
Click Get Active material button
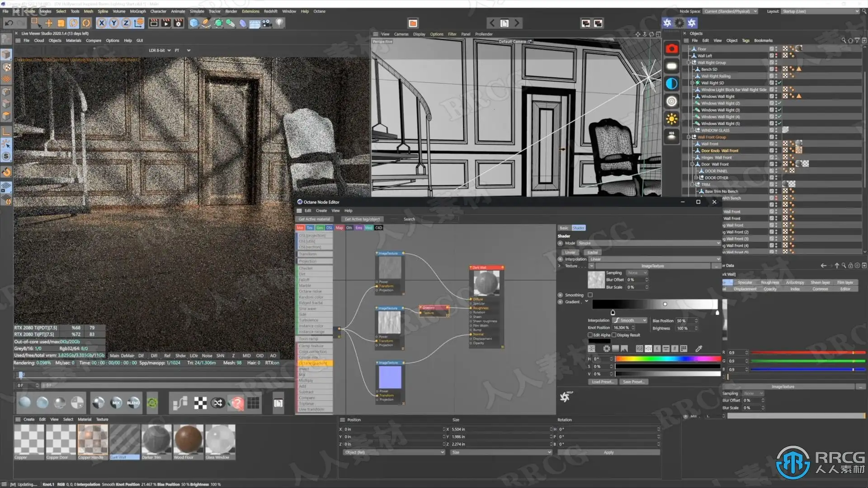(314, 219)
